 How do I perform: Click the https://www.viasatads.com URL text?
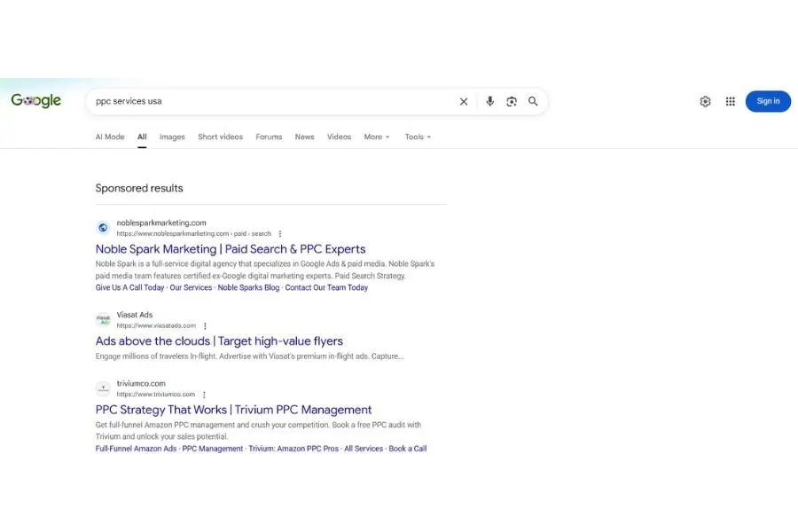(156, 325)
